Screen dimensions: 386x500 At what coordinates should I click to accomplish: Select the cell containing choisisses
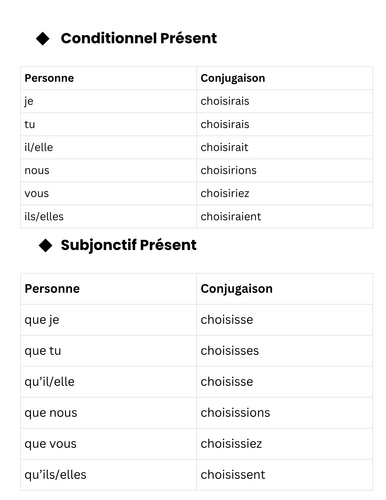pyautogui.click(x=284, y=351)
